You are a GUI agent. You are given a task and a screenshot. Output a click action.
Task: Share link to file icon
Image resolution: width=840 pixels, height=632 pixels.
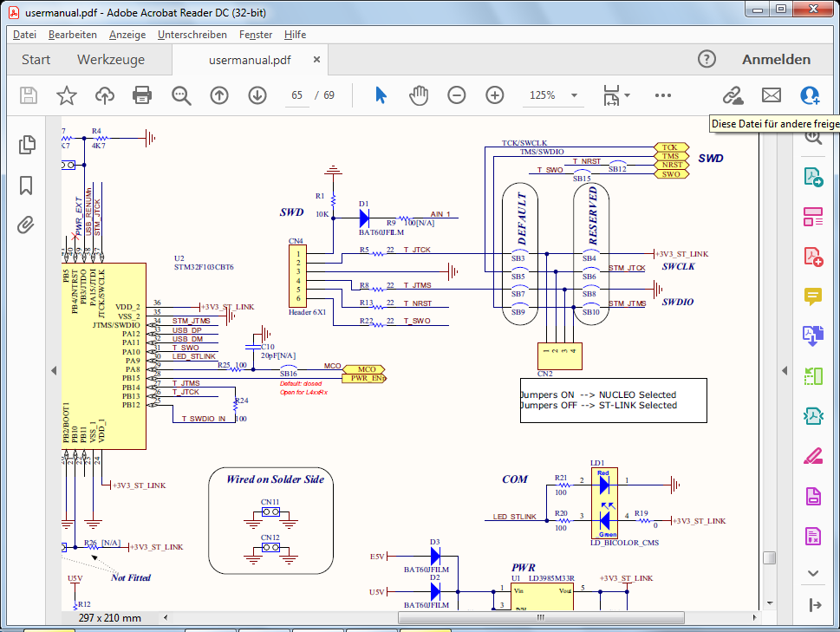coord(733,95)
